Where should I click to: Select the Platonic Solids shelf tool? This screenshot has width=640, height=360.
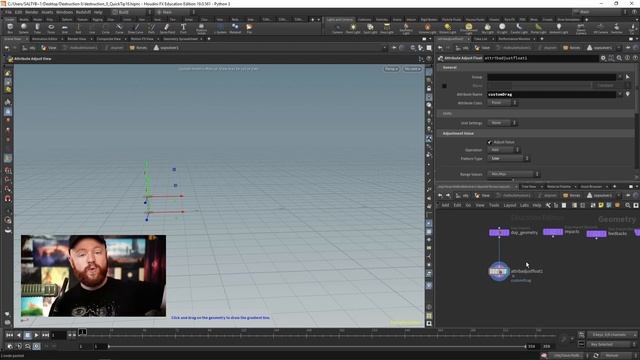(201, 28)
